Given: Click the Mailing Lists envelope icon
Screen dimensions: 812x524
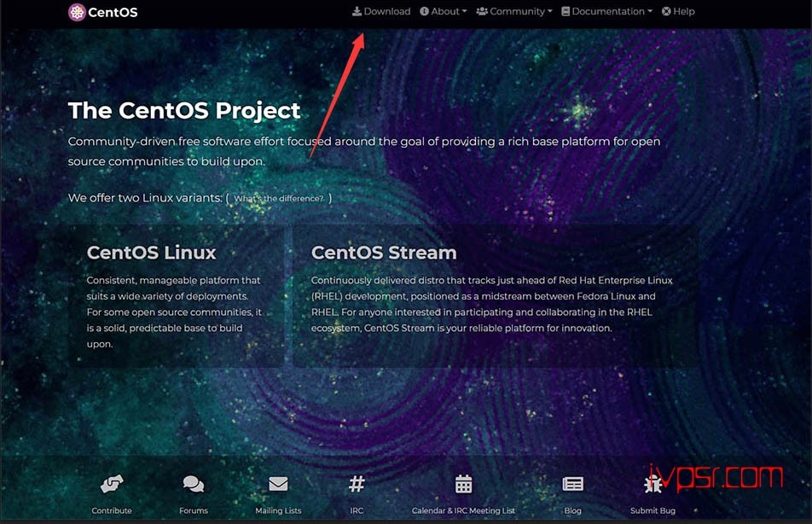Looking at the screenshot, I should point(278,484).
